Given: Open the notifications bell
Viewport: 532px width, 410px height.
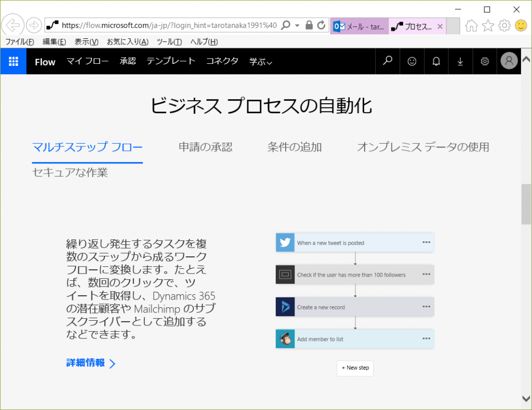Looking at the screenshot, I should pos(436,61).
